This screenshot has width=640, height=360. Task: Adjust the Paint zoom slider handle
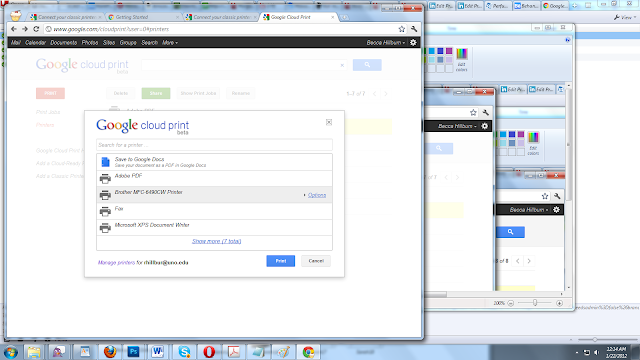[535, 303]
